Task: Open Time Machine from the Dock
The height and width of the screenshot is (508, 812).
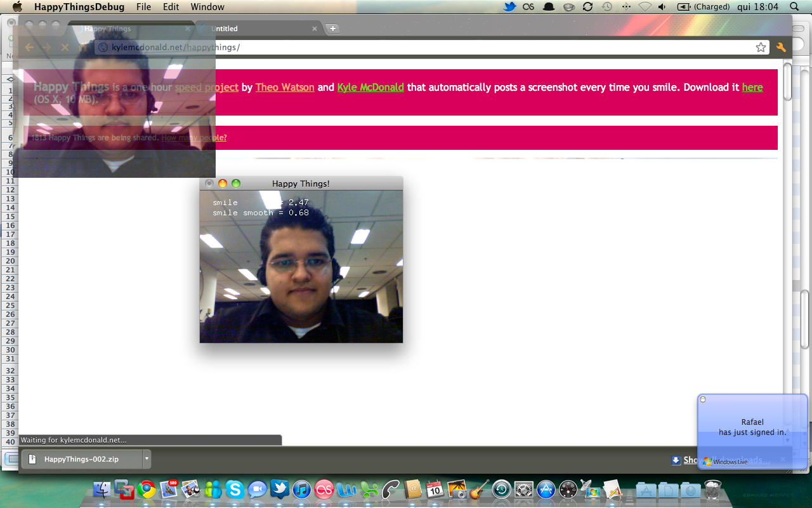Action: point(501,489)
